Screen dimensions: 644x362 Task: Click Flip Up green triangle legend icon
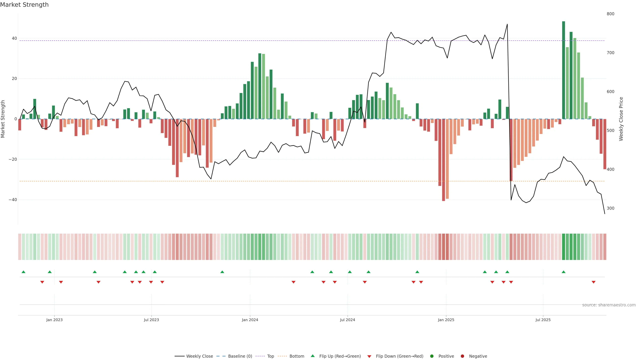coord(312,356)
